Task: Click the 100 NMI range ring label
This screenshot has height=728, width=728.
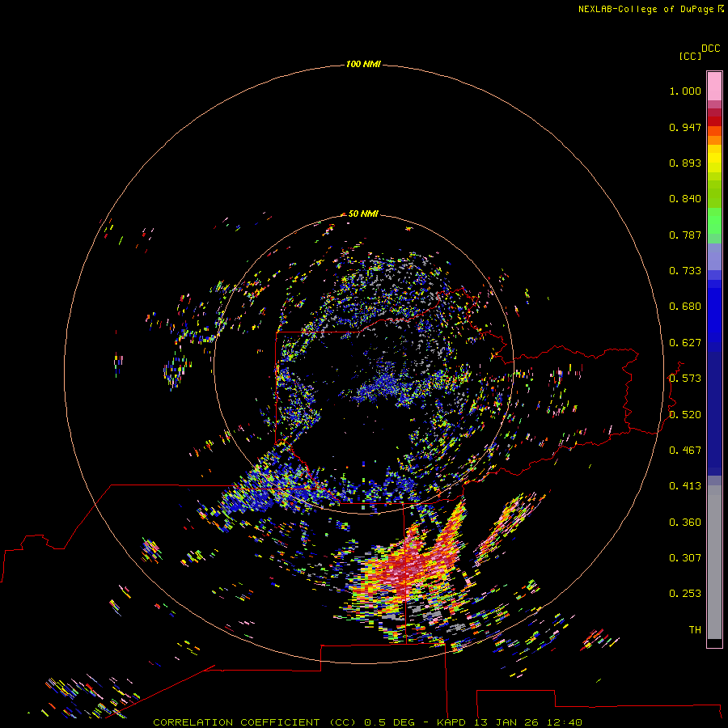Action: pos(363,64)
